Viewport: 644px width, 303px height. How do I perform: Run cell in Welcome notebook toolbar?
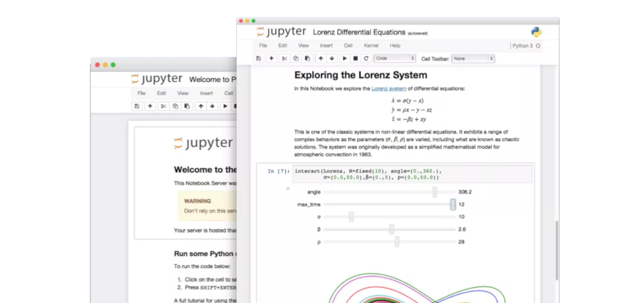click(x=225, y=106)
